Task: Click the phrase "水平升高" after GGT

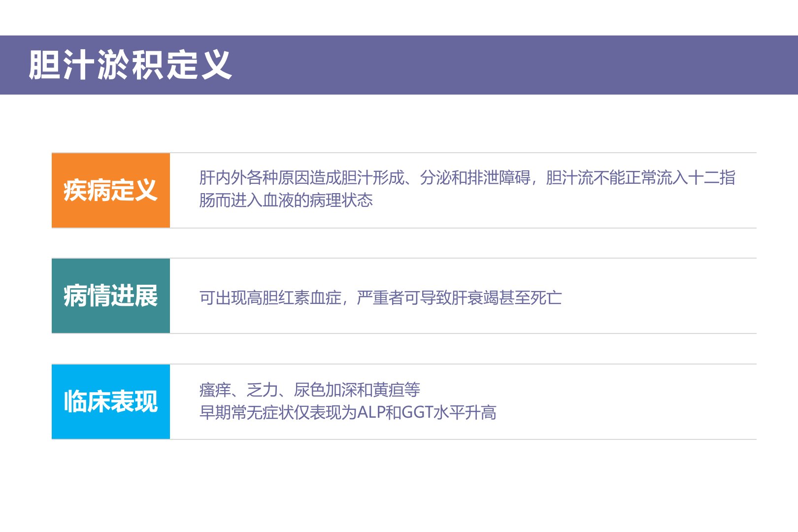Action: click(465, 412)
